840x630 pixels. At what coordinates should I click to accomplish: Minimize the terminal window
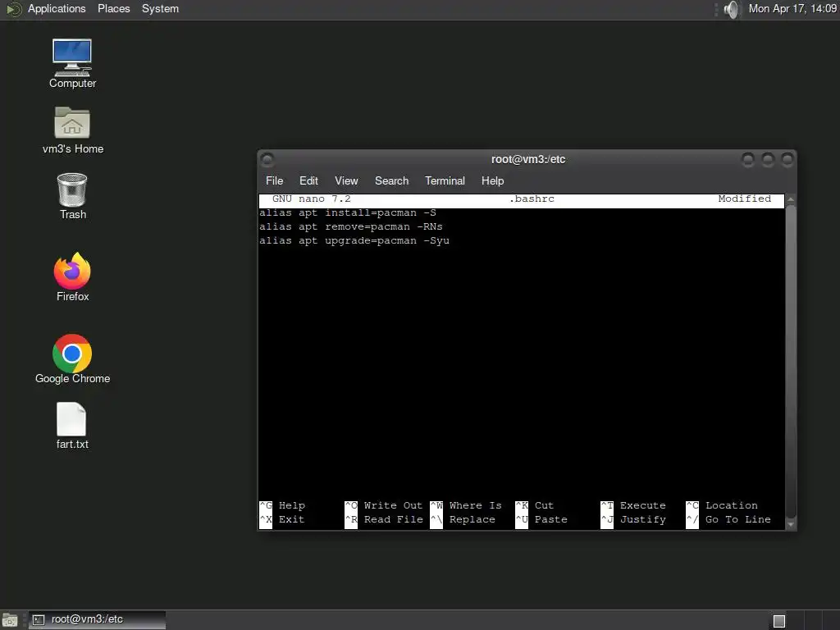pyautogui.click(x=748, y=160)
